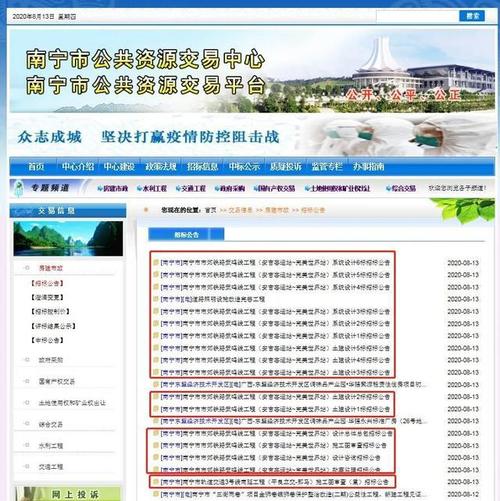Select 办事指南 in the blue navigation bar

[x=369, y=166]
